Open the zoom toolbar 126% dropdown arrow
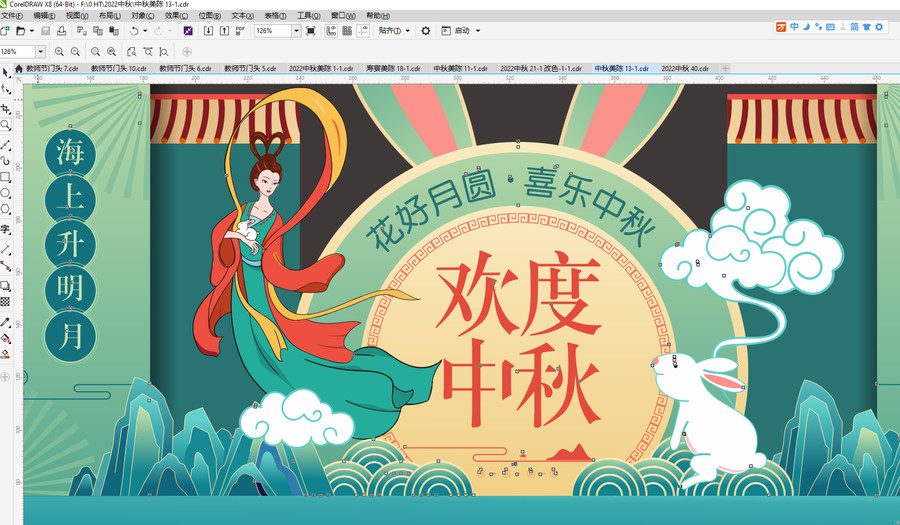 coord(40,52)
